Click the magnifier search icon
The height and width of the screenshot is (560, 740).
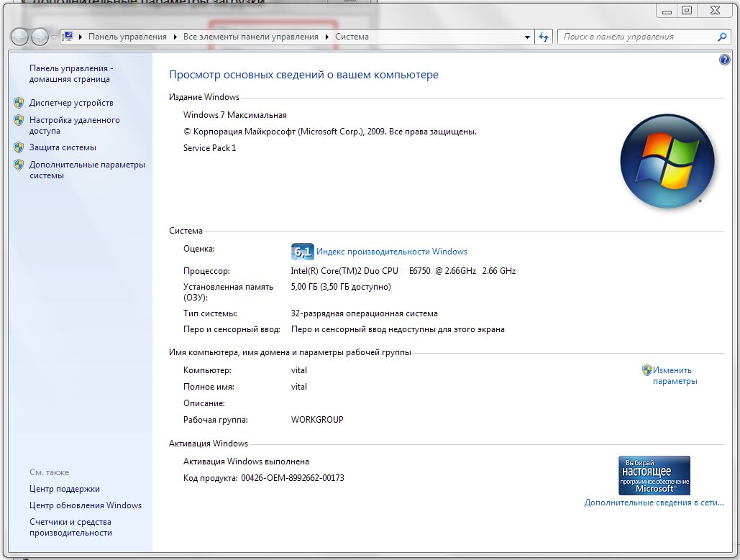(722, 37)
